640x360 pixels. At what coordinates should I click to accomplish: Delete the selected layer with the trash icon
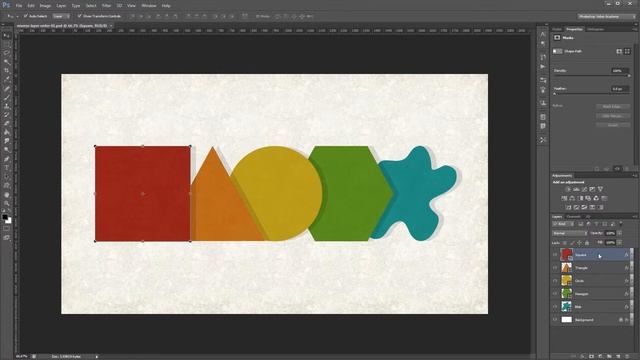coord(627,356)
